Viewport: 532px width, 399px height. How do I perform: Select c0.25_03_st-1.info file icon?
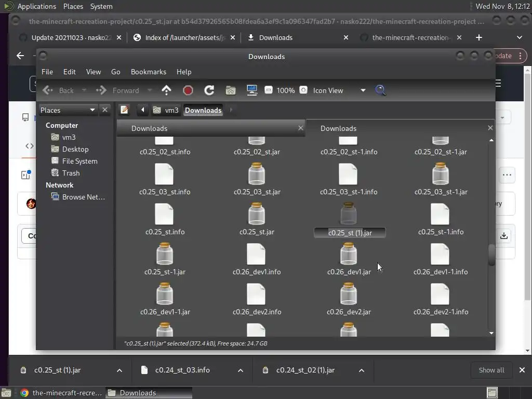click(348, 175)
